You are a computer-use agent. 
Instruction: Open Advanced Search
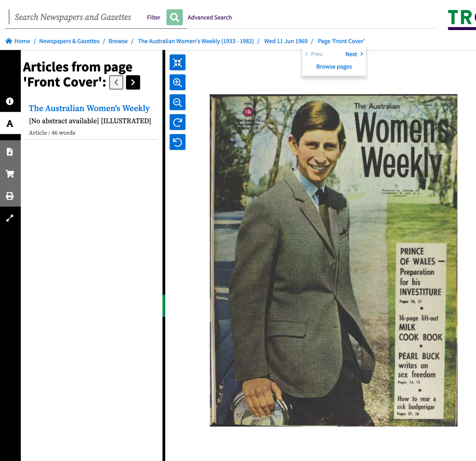tap(209, 17)
